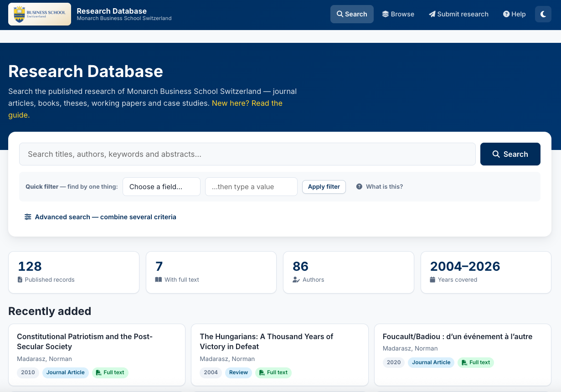Open the 'Choose a field...' dropdown
Image resolution: width=561 pixels, height=392 pixels.
click(161, 187)
